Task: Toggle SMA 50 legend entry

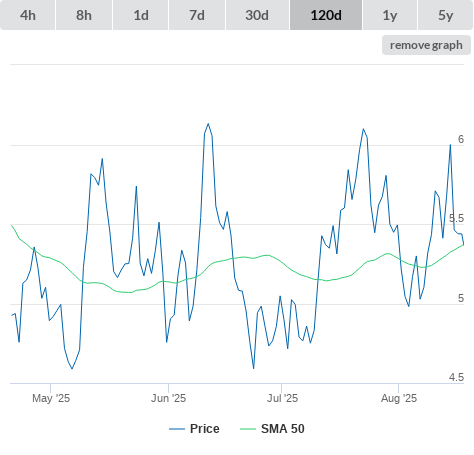Action: coord(283,429)
